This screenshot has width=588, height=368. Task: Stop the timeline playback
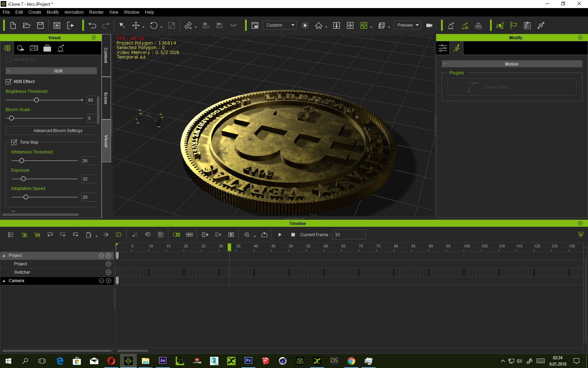tap(293, 234)
